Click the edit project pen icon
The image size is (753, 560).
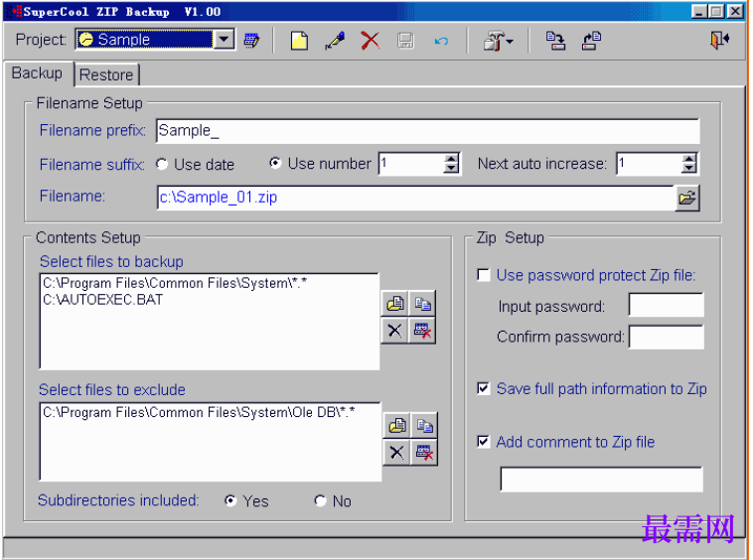click(335, 41)
